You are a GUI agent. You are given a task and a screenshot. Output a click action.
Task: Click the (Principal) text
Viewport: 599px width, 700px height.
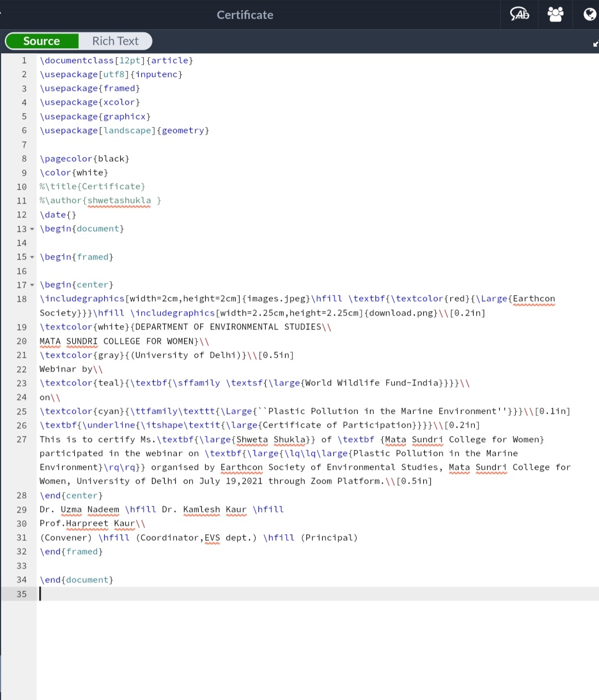coord(329,537)
